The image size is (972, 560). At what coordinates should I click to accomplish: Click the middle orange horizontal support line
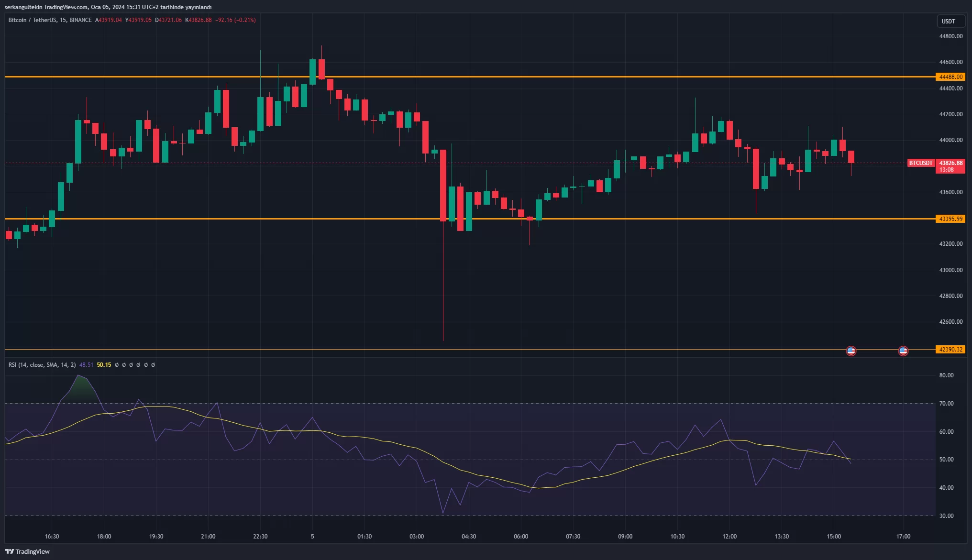(670, 219)
